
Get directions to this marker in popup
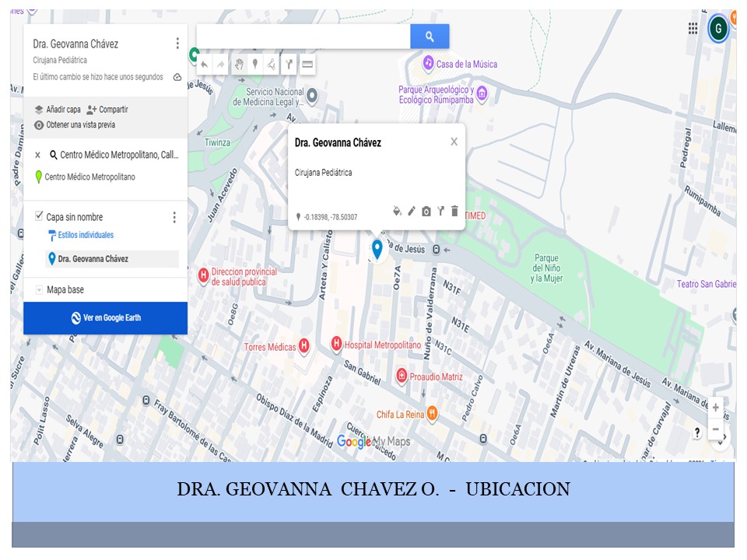(x=440, y=211)
